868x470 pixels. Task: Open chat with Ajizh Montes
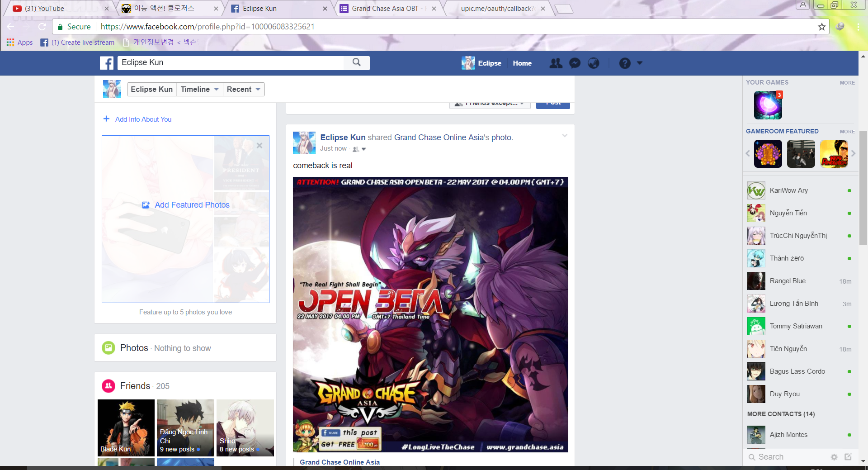click(800, 435)
